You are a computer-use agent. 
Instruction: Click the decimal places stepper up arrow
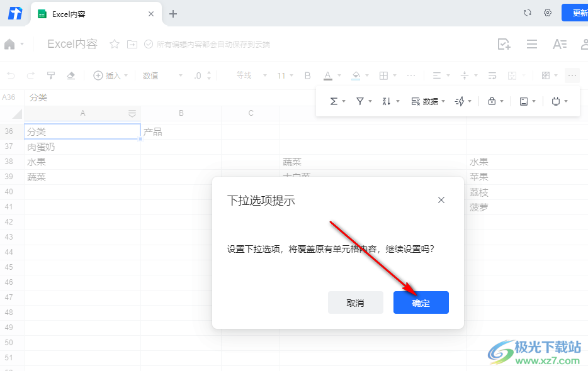coord(209,73)
